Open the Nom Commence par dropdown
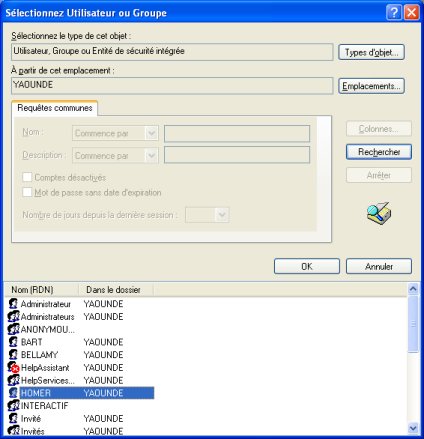The image size is (424, 439). pos(115,133)
